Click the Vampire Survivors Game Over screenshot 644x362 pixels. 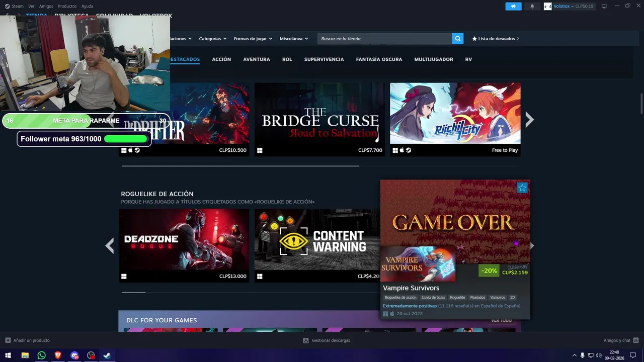point(455,221)
